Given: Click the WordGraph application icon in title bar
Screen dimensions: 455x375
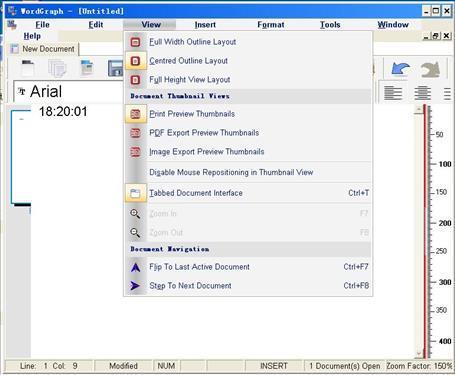Looking at the screenshot, I should pyautogui.click(x=12, y=11).
